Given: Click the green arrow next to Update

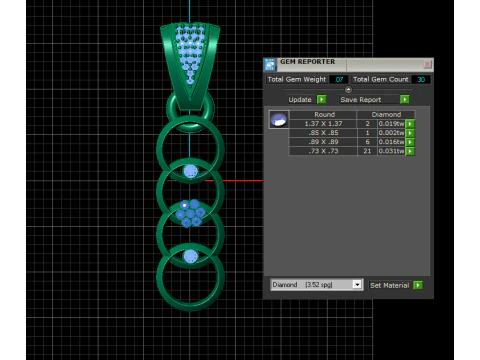Looking at the screenshot, I should 321,99.
